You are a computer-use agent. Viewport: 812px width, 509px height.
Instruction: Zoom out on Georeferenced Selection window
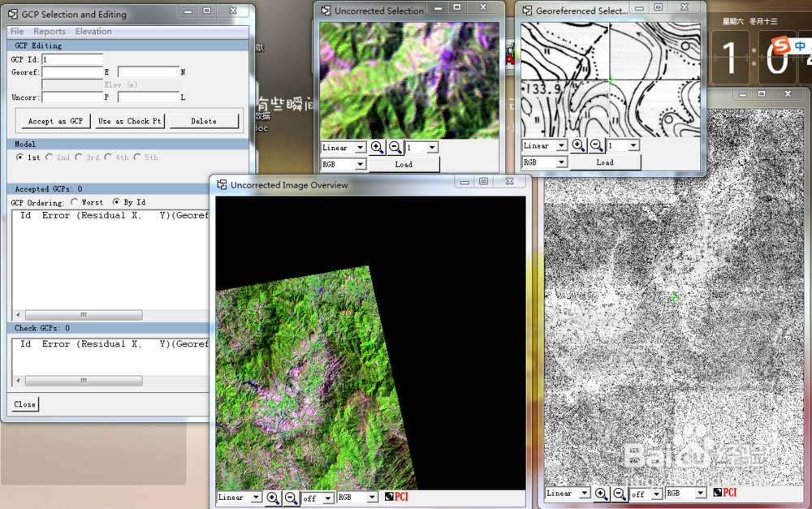[596, 145]
